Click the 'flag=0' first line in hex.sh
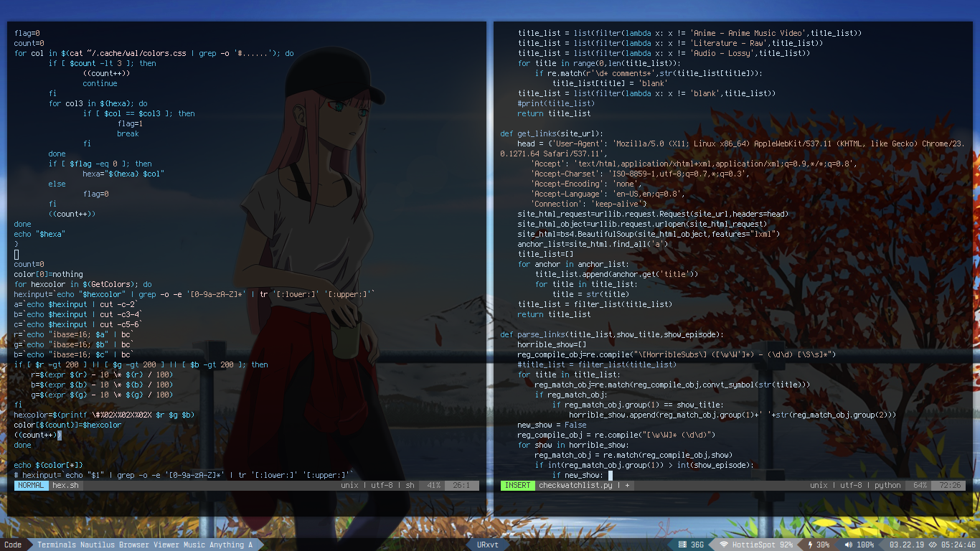980x551 pixels. coord(27,33)
